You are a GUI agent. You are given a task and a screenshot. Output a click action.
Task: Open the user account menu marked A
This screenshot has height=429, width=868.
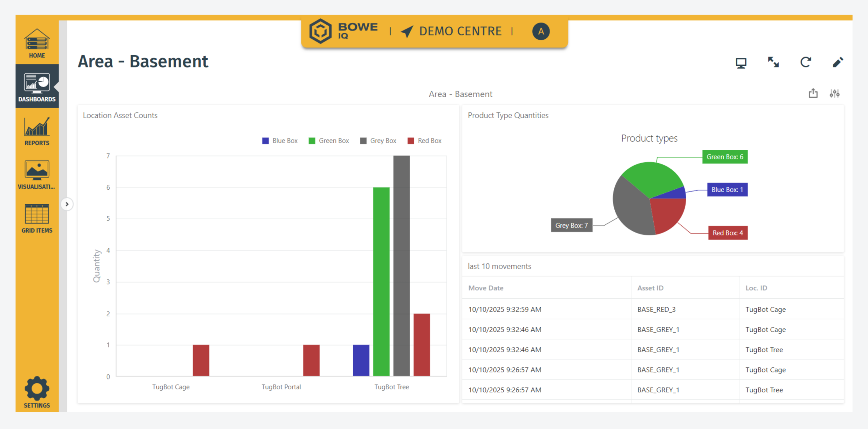coord(541,31)
